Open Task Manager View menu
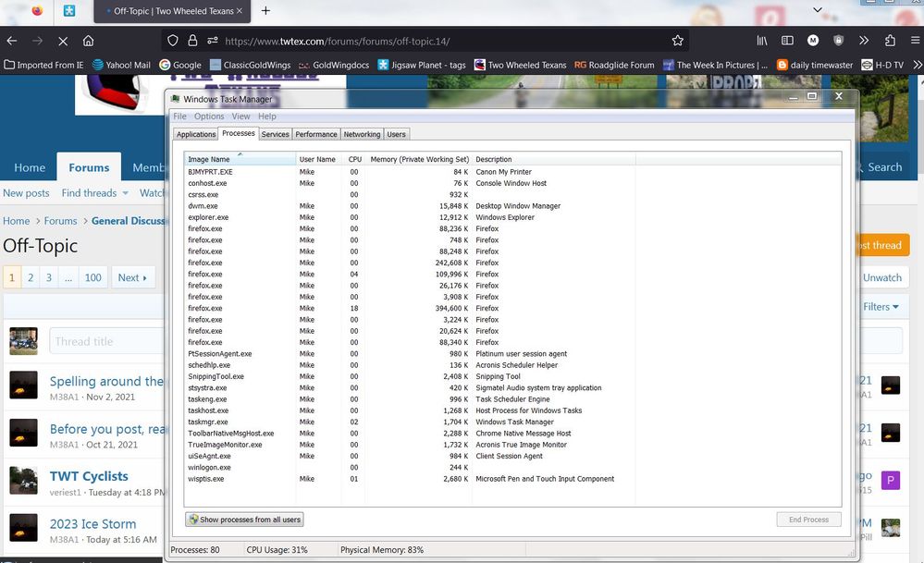Viewport: 924px width, 563px height. click(241, 116)
